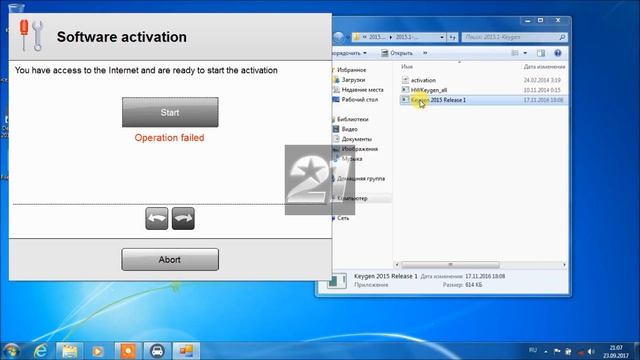Sort by Дата изменения column header
The height and width of the screenshot is (360, 640).
[x=544, y=67]
